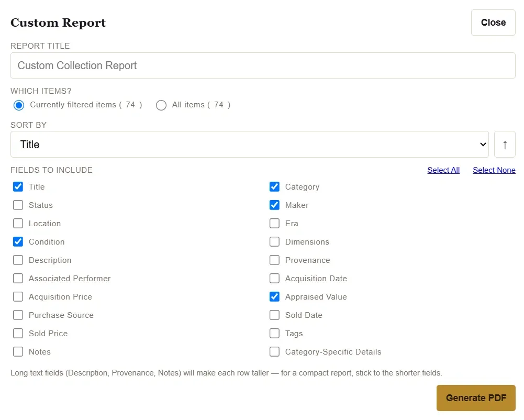The width and height of the screenshot is (524, 420).
Task: Tick the Purchase Source checkbox
Action: [18, 315]
